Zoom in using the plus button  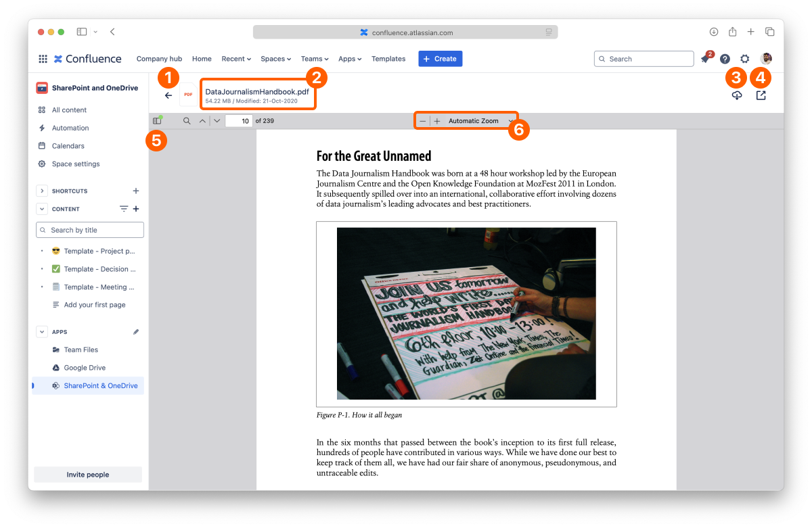coord(437,121)
